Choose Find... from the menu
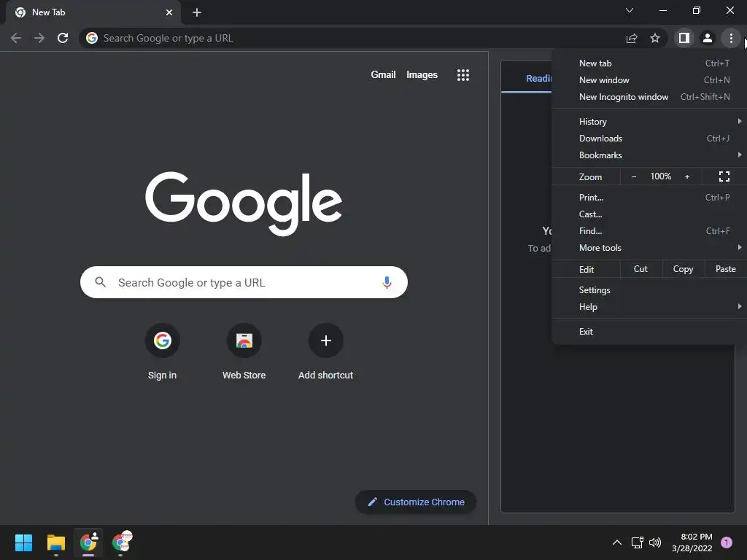This screenshot has height=560, width=747. point(649,231)
